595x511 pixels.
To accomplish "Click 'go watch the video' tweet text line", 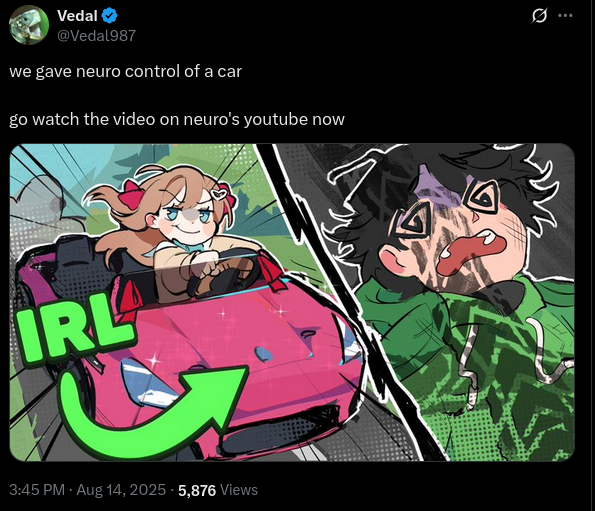I will click(177, 119).
